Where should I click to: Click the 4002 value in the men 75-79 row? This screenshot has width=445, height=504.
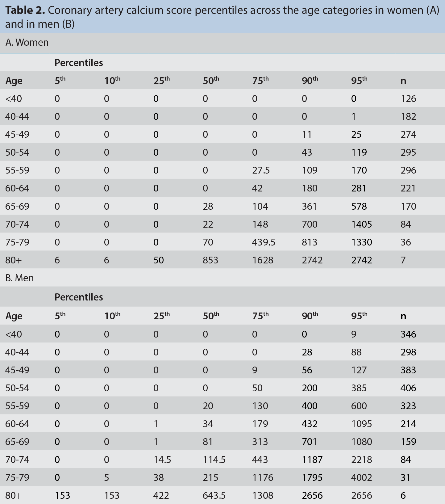coord(361,477)
